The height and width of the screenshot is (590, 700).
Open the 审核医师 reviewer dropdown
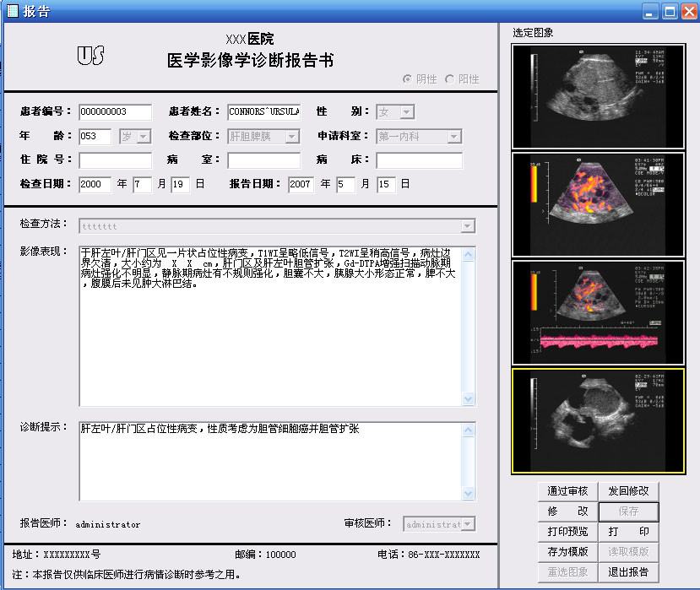(468, 523)
